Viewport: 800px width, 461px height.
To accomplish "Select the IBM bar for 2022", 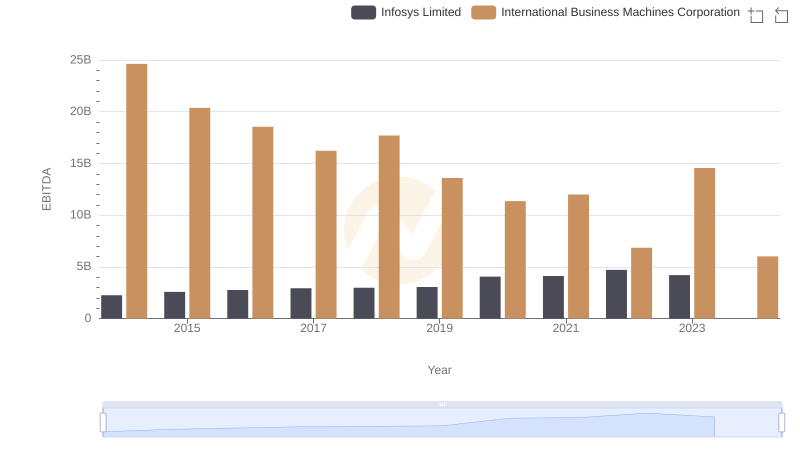I will (641, 284).
